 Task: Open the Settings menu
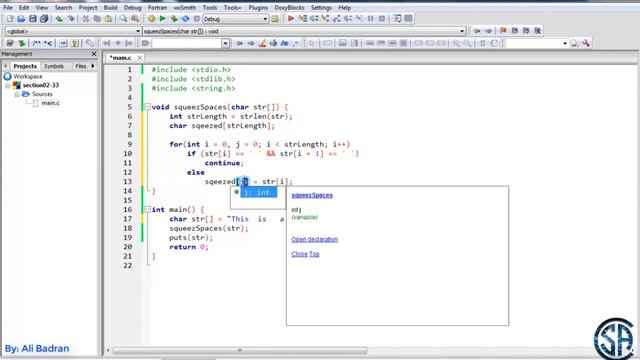pos(321,8)
